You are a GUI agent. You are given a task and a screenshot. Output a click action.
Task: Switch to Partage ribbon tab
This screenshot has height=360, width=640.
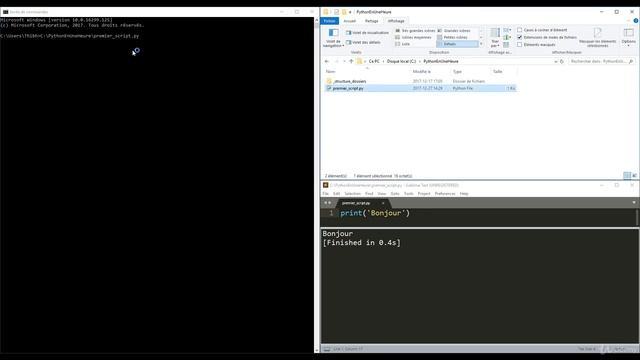(x=371, y=21)
